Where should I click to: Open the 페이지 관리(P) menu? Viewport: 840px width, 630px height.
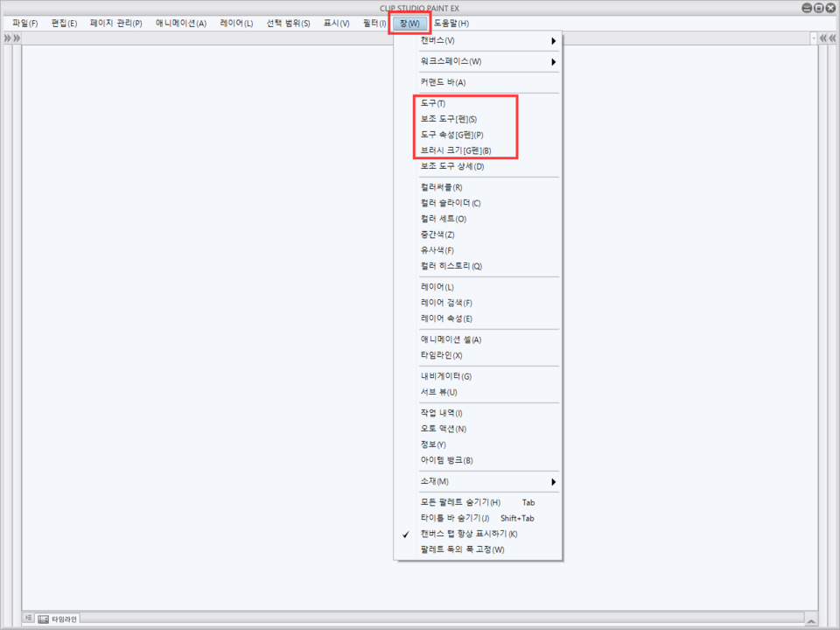(115, 24)
